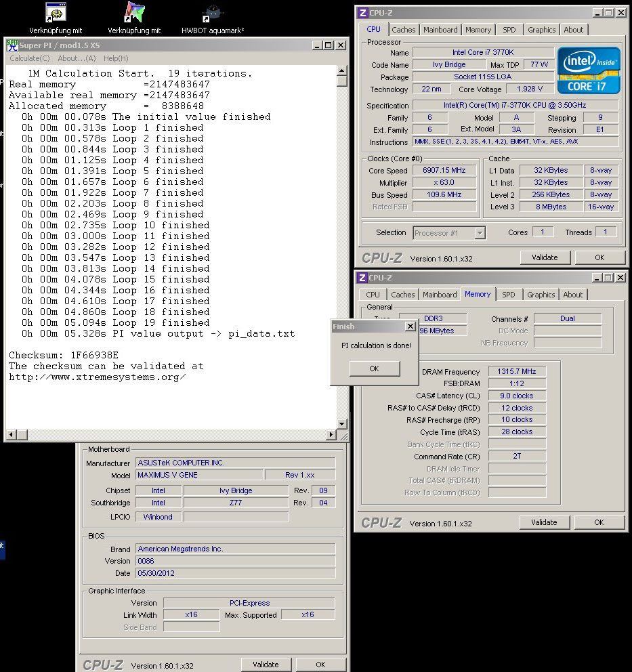
Task: Open the first Verknüpfung mit desktop shortcut
Action: (x=56, y=18)
